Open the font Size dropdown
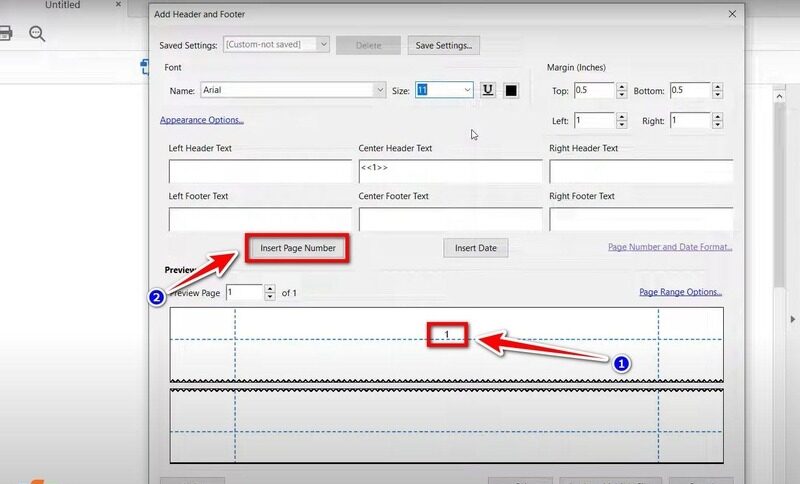The image size is (800, 484). click(467, 90)
